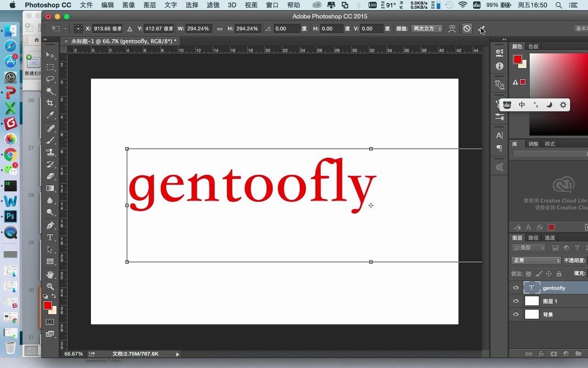
Task: Cancel the transform with the slashed-circle button
Action: coord(466,29)
